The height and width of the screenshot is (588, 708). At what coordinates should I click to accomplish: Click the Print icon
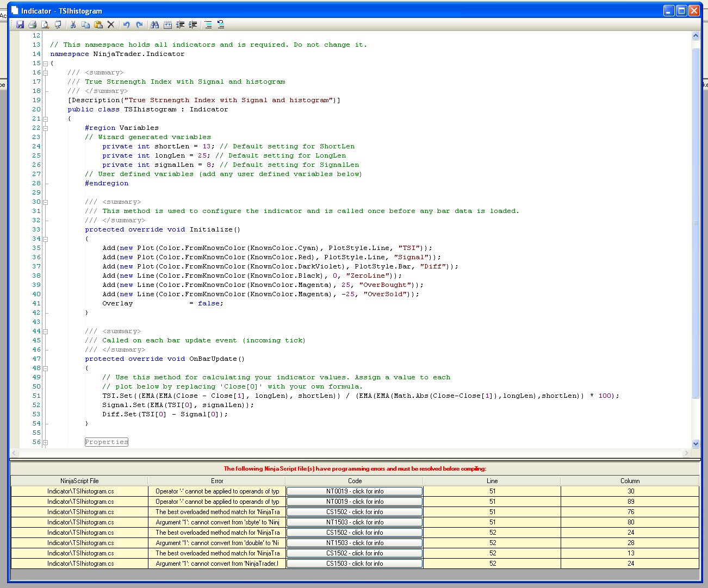(x=33, y=24)
